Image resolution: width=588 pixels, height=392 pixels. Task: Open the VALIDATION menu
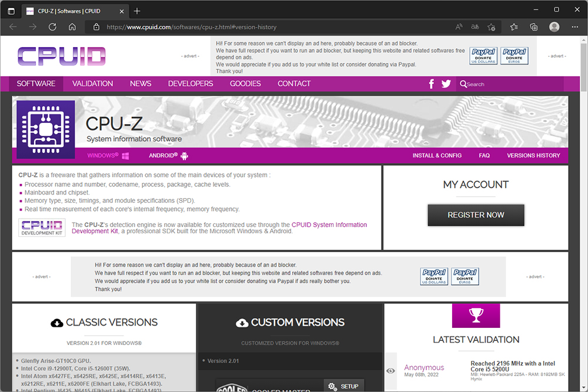[x=93, y=83]
